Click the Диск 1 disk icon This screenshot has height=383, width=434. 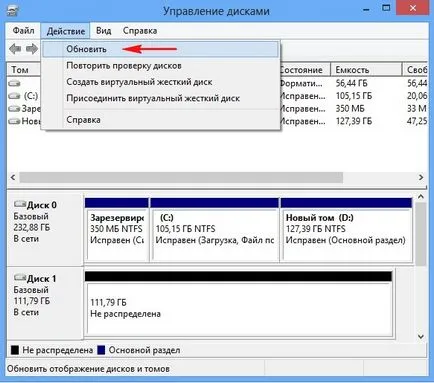[x=20, y=277]
